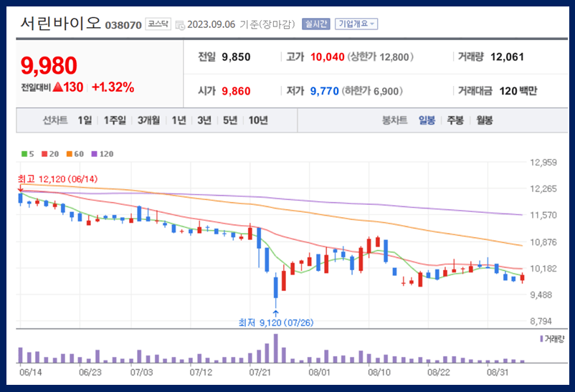Click the 하한가 6,900 text
Screen dimensions: 575x392
coord(372,91)
